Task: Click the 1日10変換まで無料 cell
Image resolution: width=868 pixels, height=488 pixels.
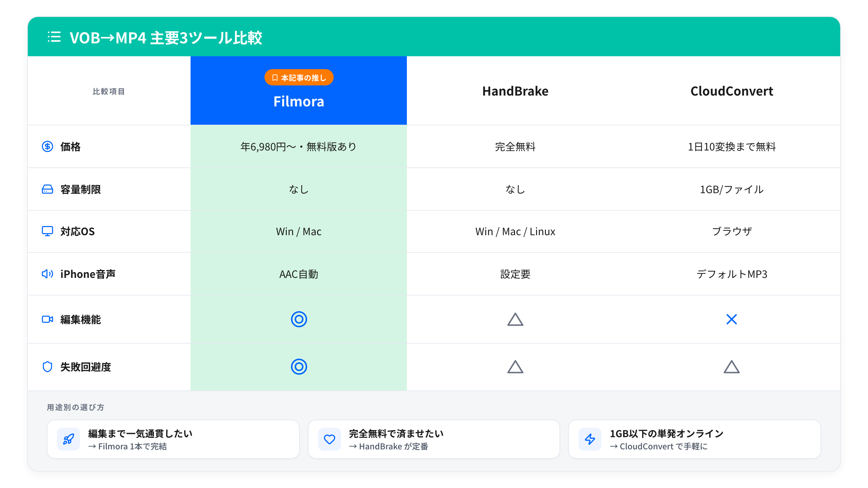Action: pyautogui.click(x=732, y=147)
